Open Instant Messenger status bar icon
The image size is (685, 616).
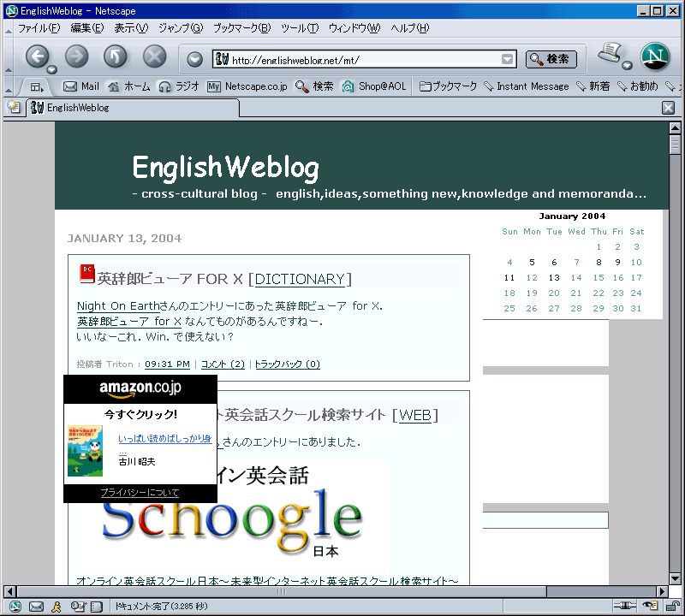pos(57,607)
